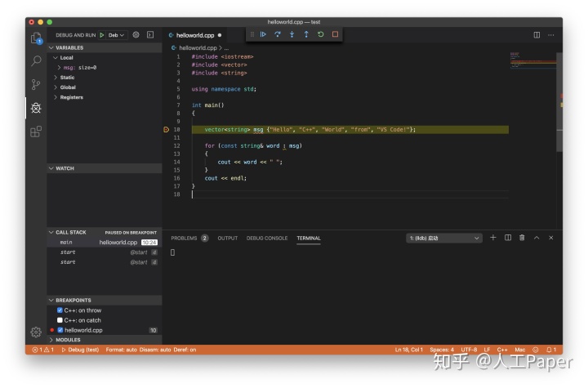The height and width of the screenshot is (388, 588).
Task: Open launch.json settings gear icon
Action: (x=136, y=35)
